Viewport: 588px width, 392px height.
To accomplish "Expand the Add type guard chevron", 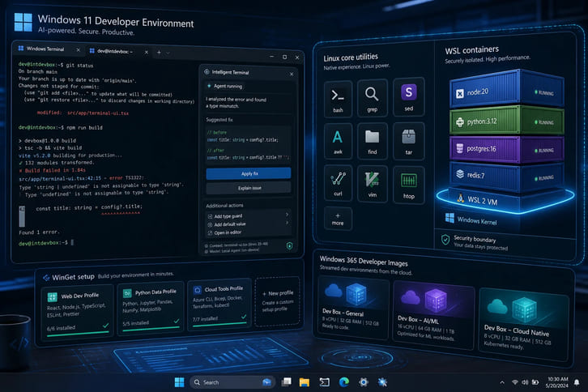I will (x=287, y=215).
